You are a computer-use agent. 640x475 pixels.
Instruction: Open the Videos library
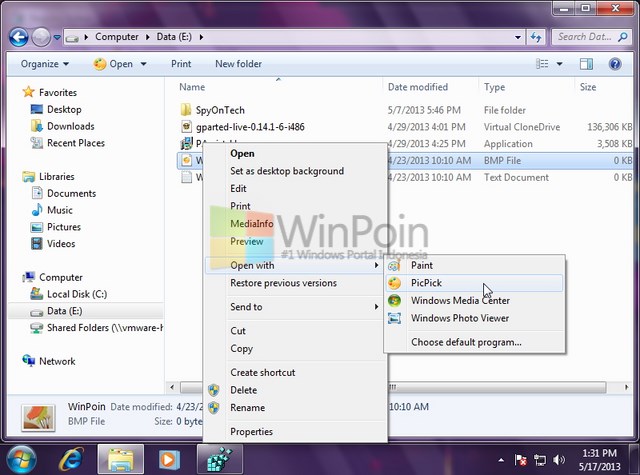click(x=61, y=244)
